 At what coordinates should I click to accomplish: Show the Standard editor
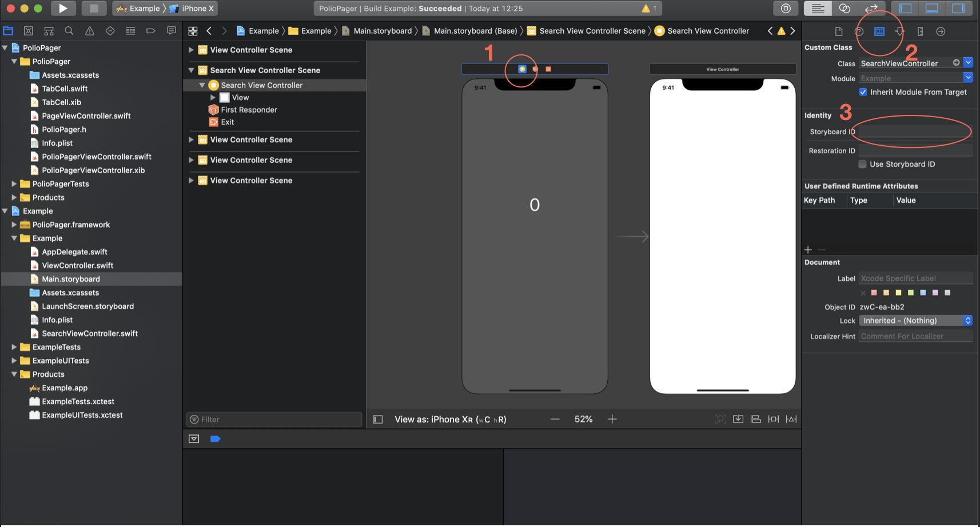pyautogui.click(x=818, y=8)
